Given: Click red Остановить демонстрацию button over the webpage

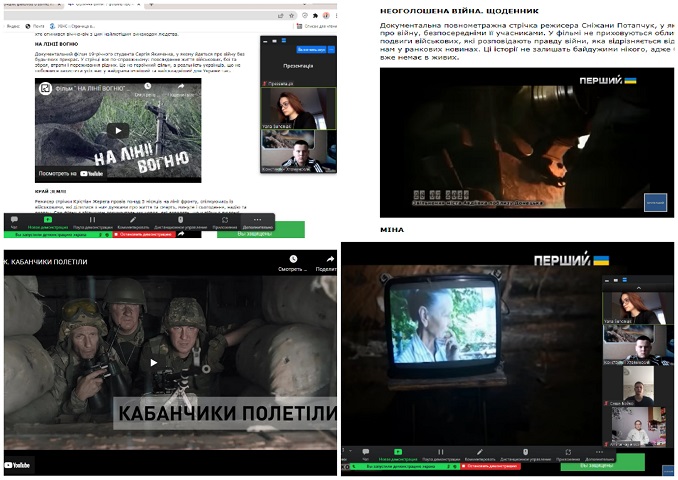Looking at the screenshot, I should tap(144, 234).
